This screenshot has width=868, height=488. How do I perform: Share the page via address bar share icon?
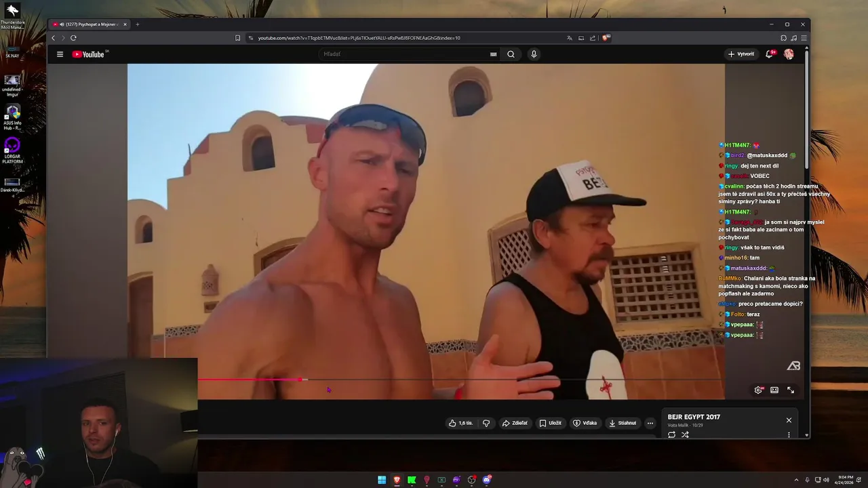[593, 38]
